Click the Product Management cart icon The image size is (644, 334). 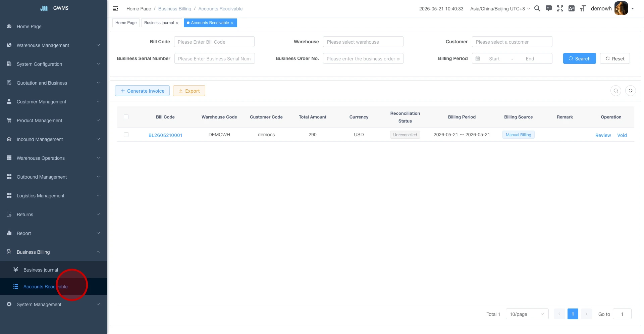[9, 120]
